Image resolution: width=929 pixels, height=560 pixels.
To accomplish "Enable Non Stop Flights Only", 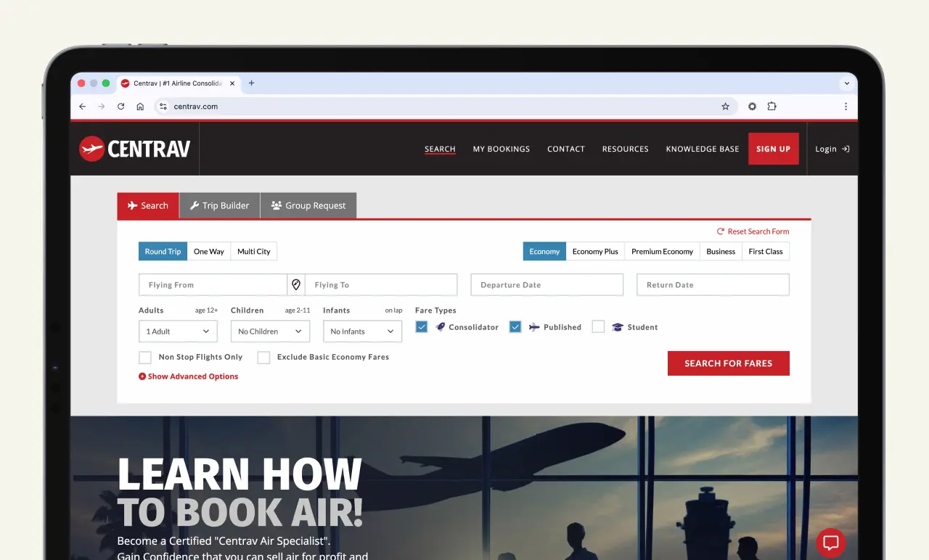I will coord(145,357).
